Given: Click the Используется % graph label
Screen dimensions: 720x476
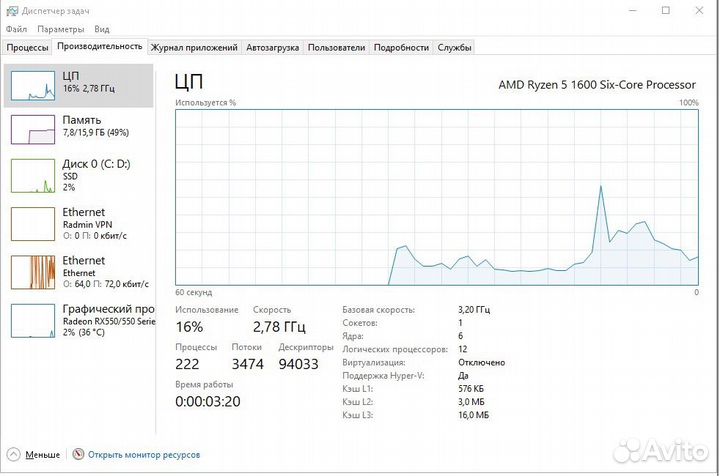Looking at the screenshot, I should pos(205,103).
